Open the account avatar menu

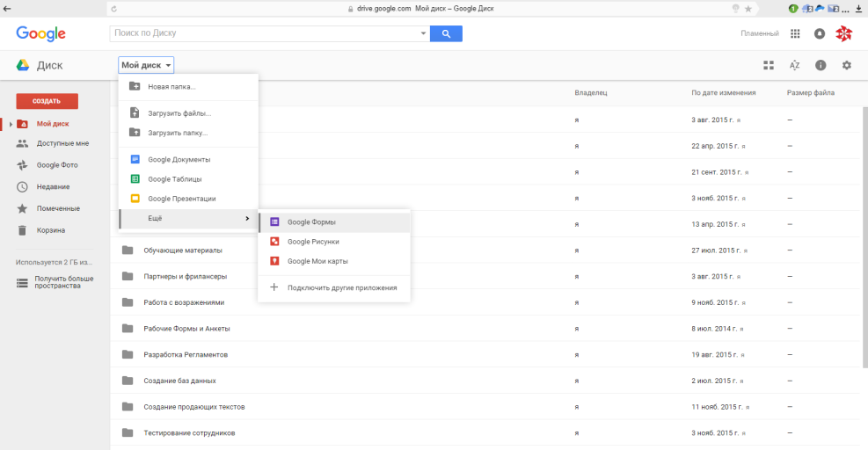(844, 33)
